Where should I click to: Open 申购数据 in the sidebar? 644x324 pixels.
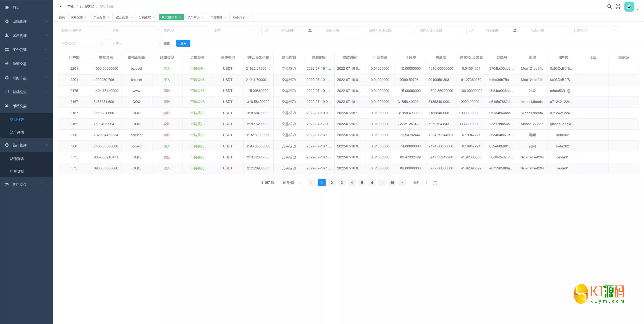17,171
